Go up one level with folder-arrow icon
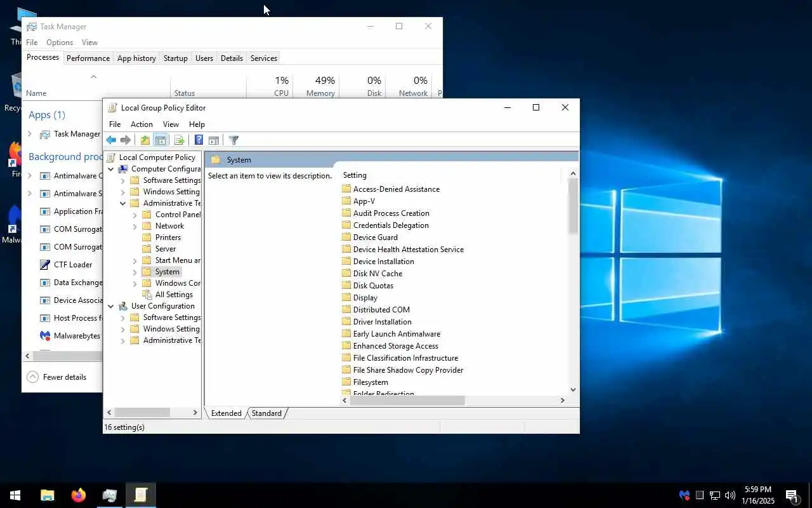 coord(145,140)
